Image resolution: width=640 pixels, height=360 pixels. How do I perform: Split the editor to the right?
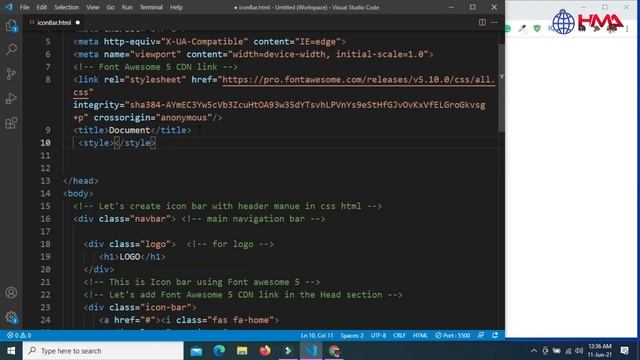482,22
